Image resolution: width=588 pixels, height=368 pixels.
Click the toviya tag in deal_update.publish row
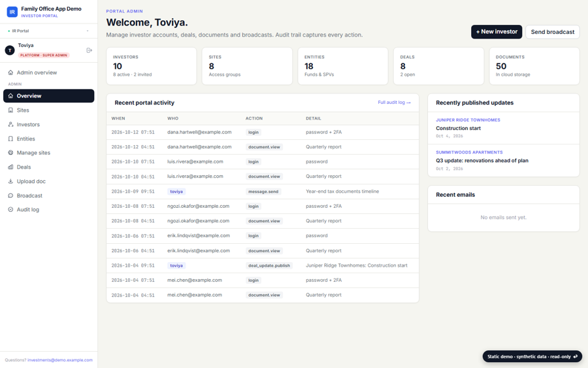coord(176,265)
